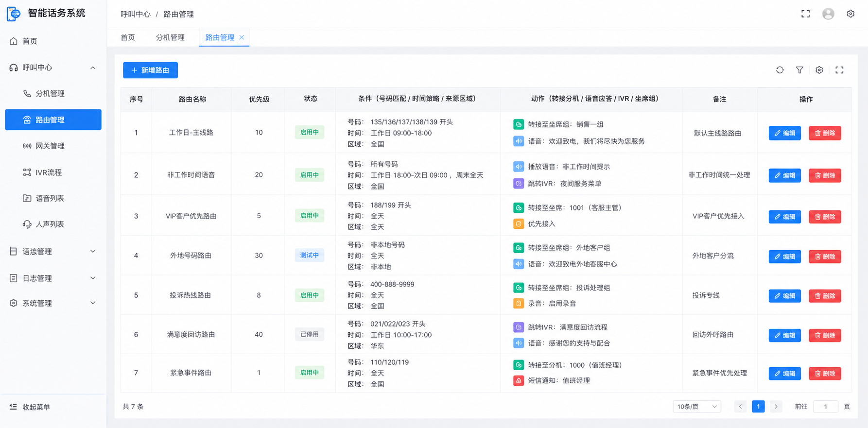Open table column settings gear
The height and width of the screenshot is (428, 868).
[819, 70]
